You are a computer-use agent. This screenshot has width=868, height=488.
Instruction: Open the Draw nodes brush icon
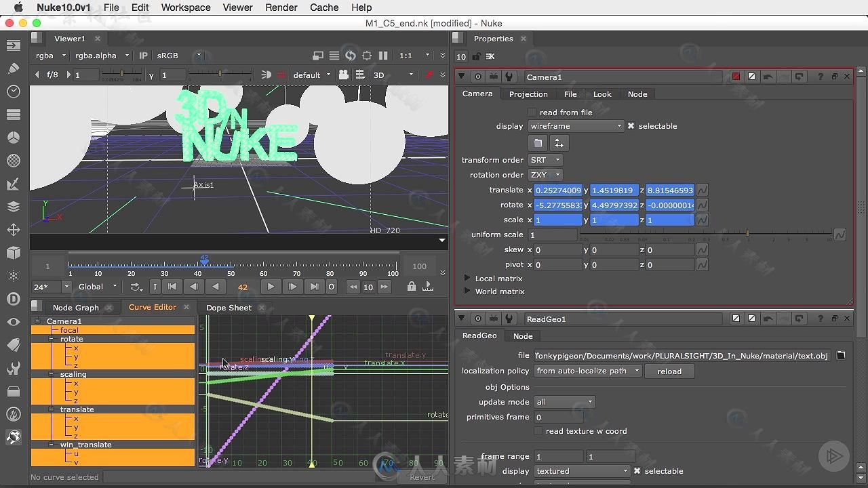(x=13, y=68)
